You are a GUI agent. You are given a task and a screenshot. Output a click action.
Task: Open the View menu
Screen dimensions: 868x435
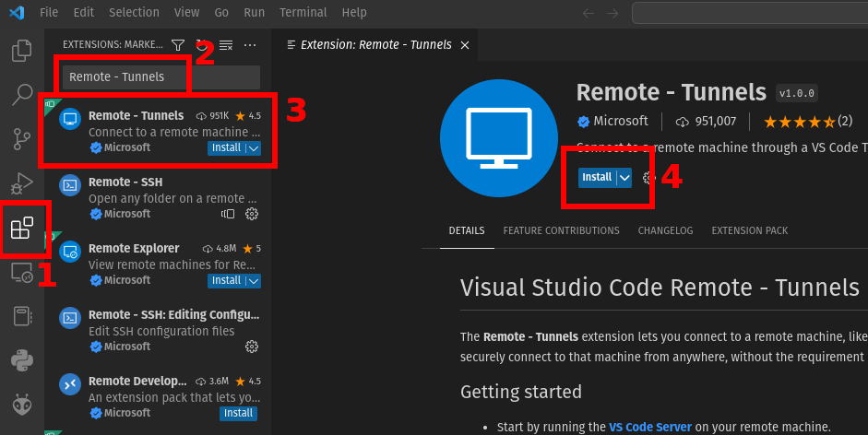pyautogui.click(x=186, y=12)
